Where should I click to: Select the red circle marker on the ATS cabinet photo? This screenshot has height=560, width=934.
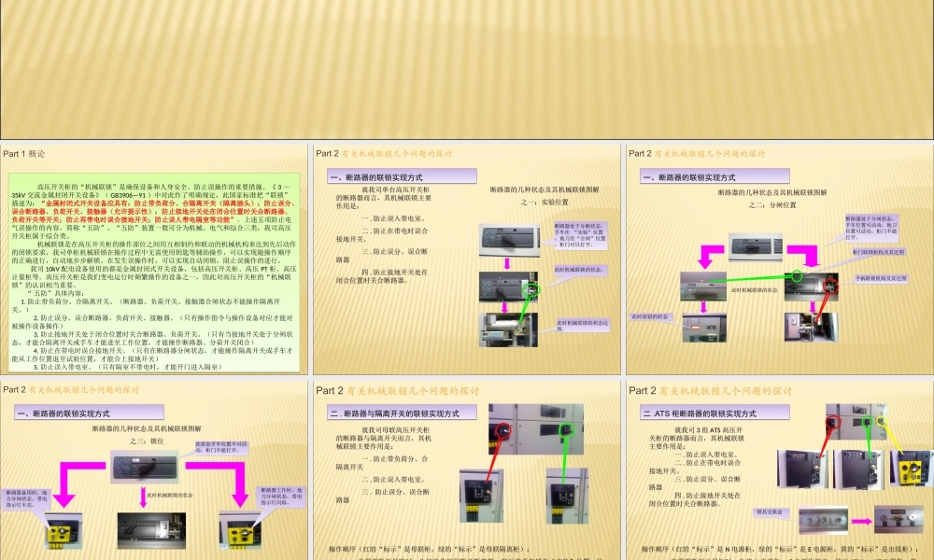click(834, 420)
